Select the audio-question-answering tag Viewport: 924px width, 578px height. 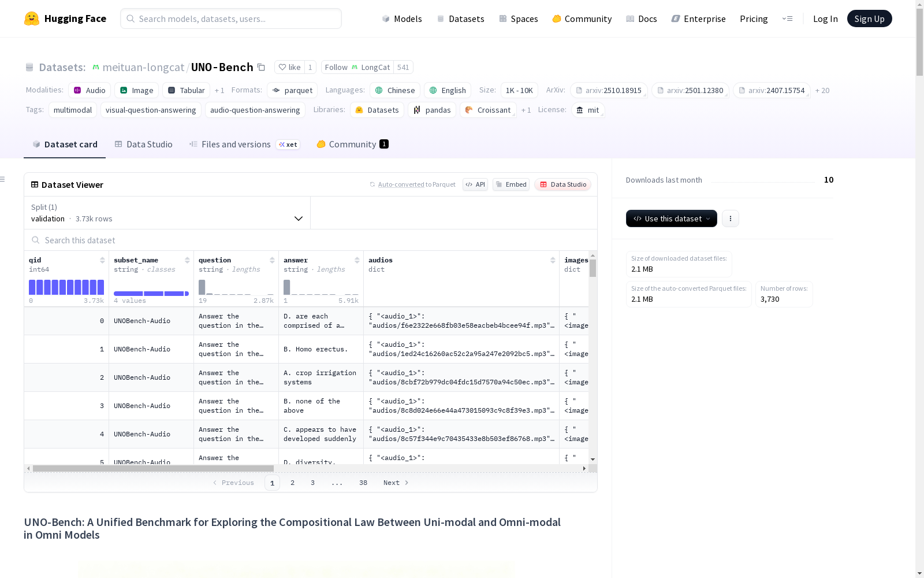[x=255, y=110]
